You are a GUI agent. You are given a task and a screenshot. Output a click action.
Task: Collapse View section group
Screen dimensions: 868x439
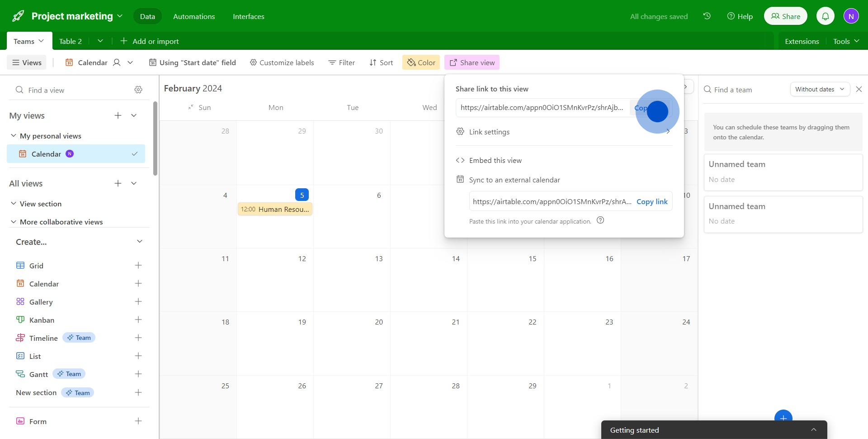pos(14,203)
